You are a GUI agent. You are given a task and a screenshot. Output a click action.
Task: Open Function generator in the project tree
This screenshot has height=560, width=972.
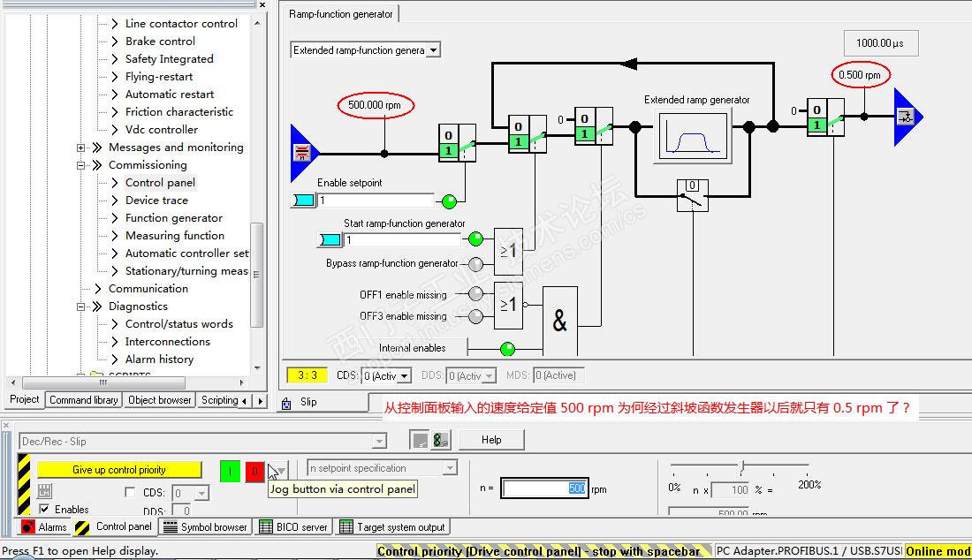coord(173,218)
